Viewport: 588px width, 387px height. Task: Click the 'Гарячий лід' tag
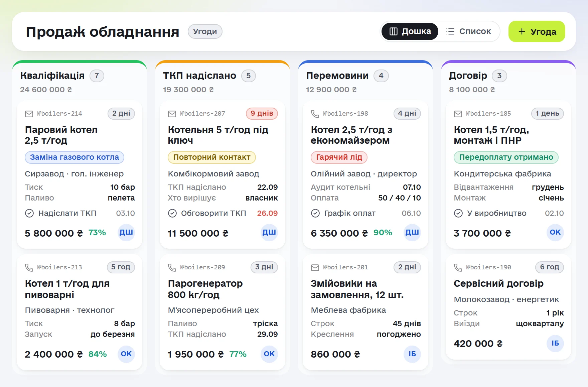339,157
